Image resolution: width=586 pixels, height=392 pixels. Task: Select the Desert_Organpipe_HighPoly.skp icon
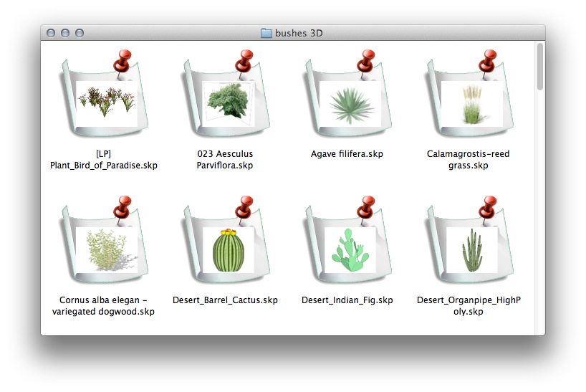point(469,239)
